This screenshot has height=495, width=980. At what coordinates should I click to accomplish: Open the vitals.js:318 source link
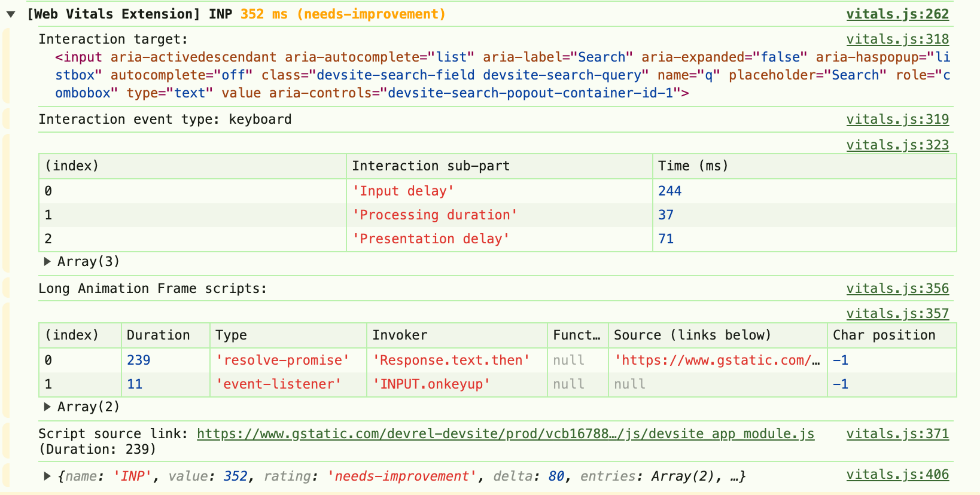point(897,39)
